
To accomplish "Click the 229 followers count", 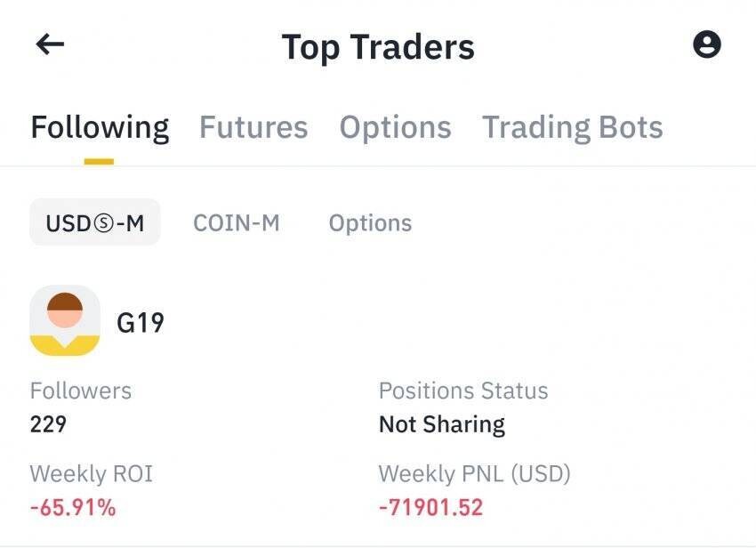I will (49, 424).
